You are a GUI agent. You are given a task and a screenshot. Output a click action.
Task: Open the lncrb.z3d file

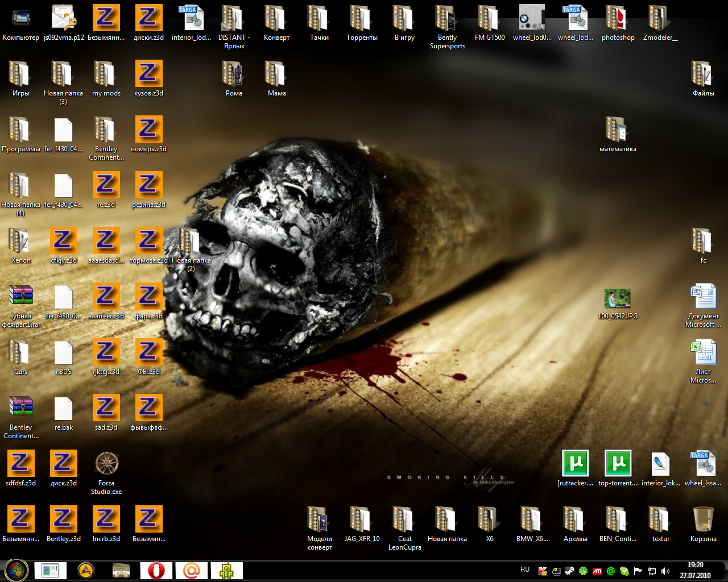click(106, 525)
